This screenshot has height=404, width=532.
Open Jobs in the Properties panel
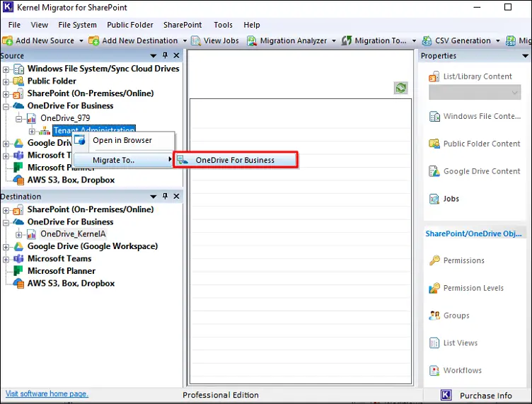[x=444, y=199]
